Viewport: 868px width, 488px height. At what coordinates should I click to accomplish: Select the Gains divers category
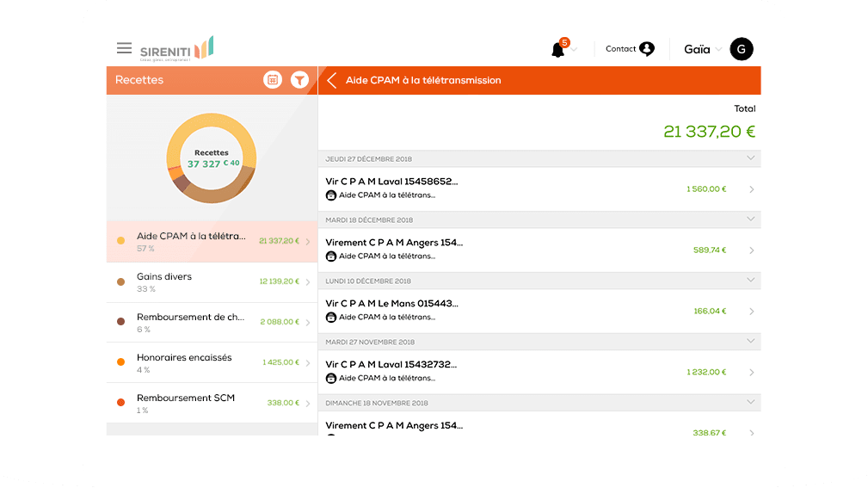211,281
